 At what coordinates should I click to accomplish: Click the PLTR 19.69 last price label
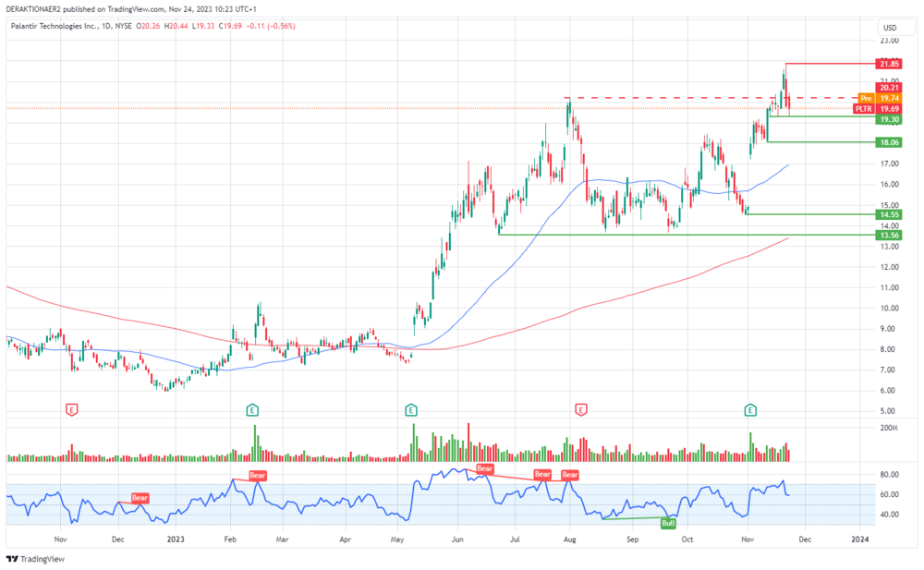pyautogui.click(x=878, y=109)
